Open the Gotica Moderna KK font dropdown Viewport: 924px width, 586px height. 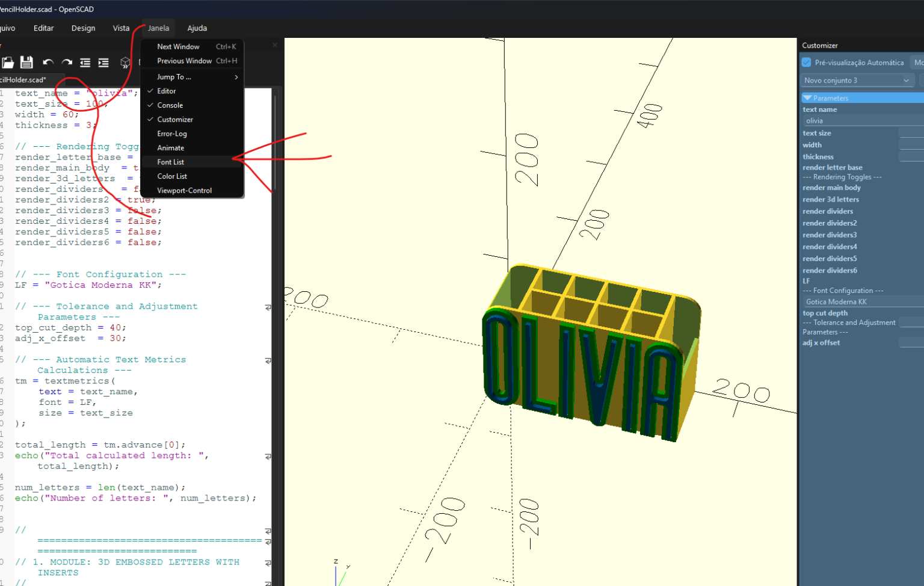click(864, 302)
